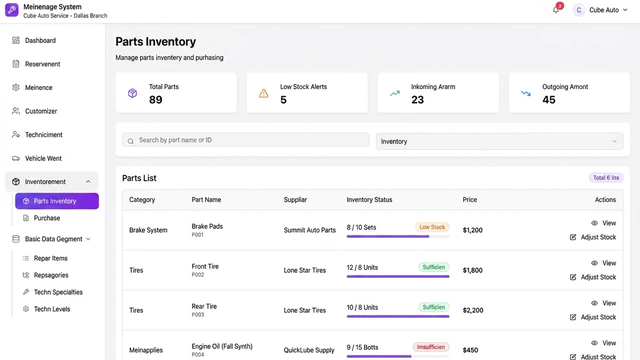
Task: Click the Rear Tire stock progress bar
Action: 398,316
